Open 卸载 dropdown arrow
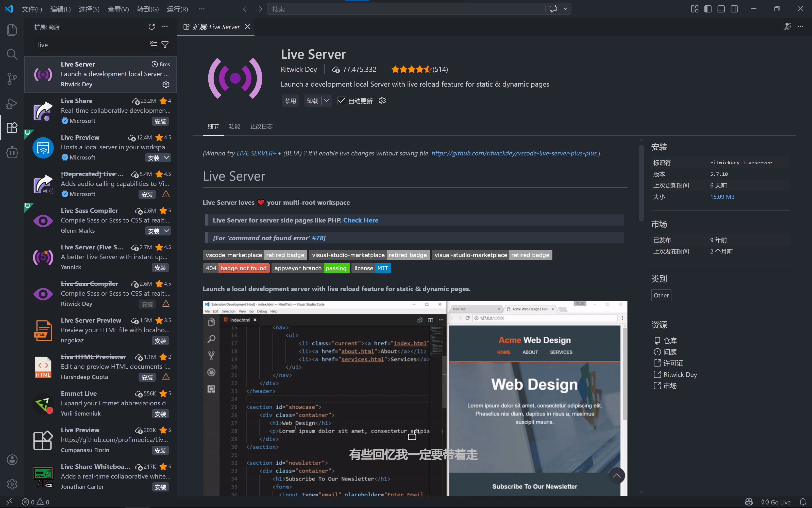Viewport: 812px width, 508px height. coord(327,101)
